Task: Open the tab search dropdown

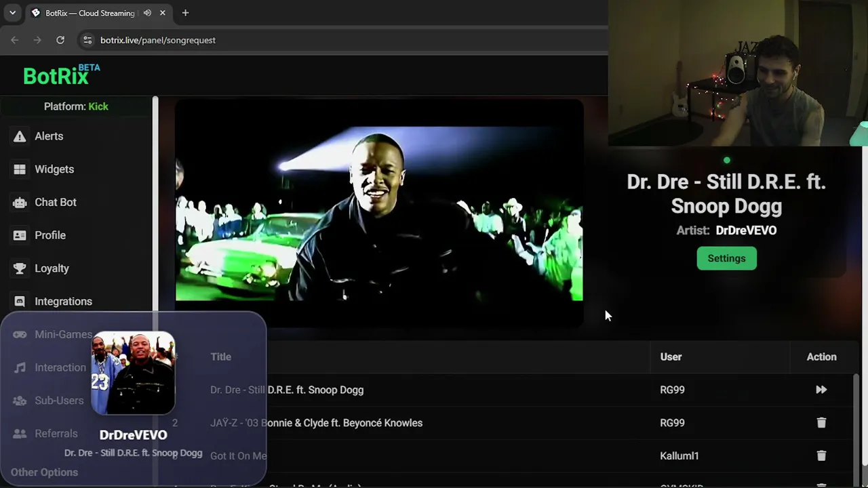Action: [x=12, y=13]
